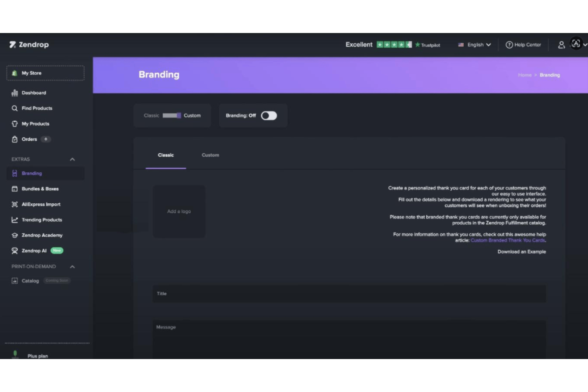
Task: Click the Title input field
Action: (x=349, y=294)
